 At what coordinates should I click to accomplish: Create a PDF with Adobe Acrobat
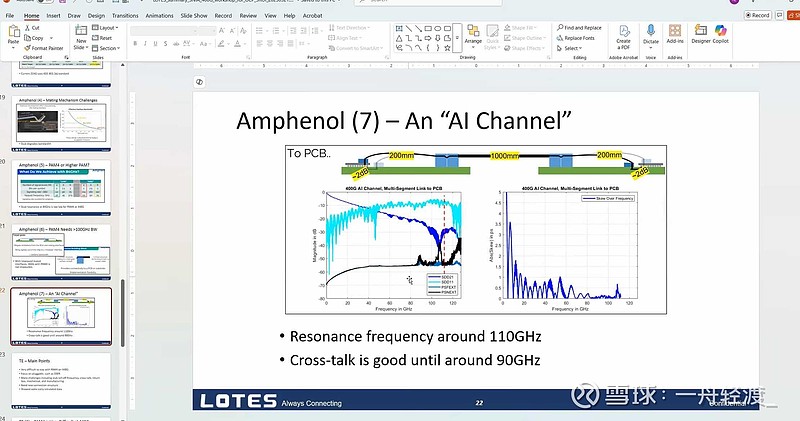click(623, 37)
